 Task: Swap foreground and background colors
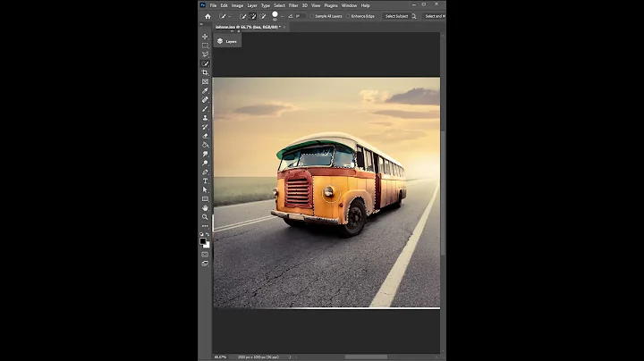[208, 234]
